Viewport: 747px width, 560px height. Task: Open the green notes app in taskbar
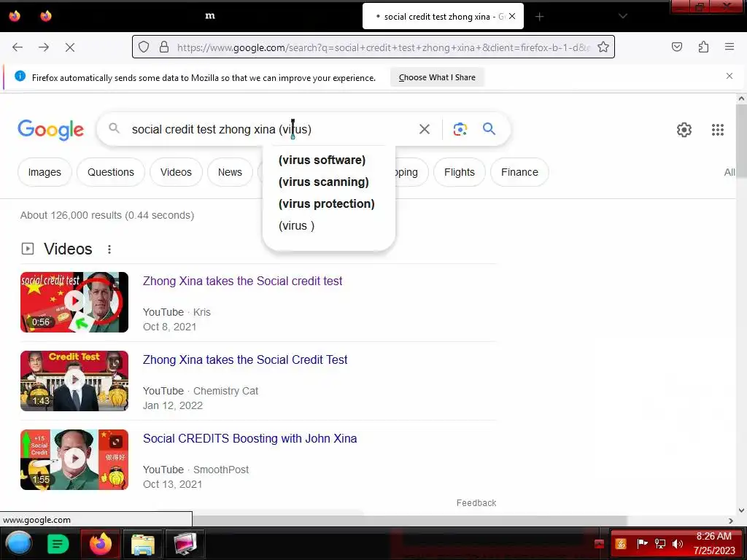(x=58, y=543)
